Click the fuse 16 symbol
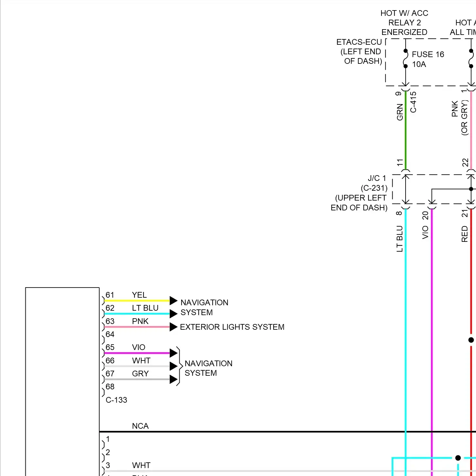This screenshot has height=476, width=476. coord(406,59)
